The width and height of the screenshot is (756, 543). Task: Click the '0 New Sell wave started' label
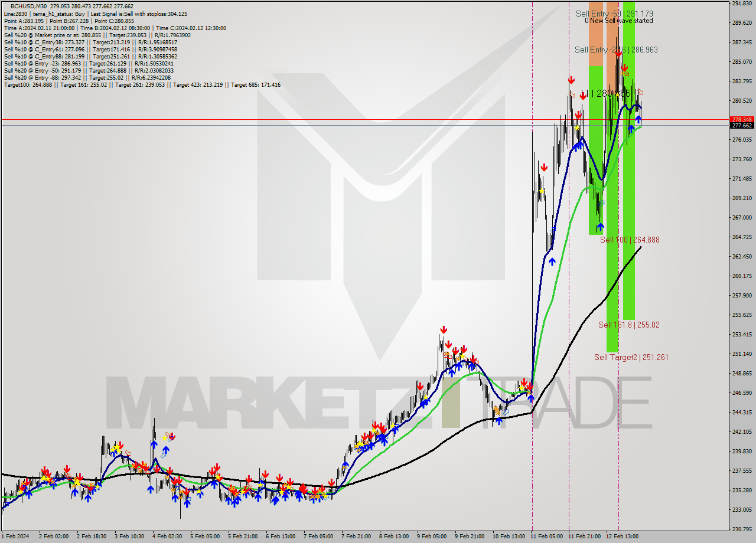(619, 21)
